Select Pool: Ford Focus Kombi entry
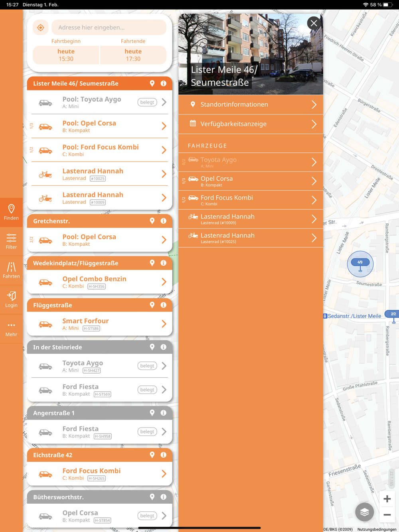 point(99,150)
